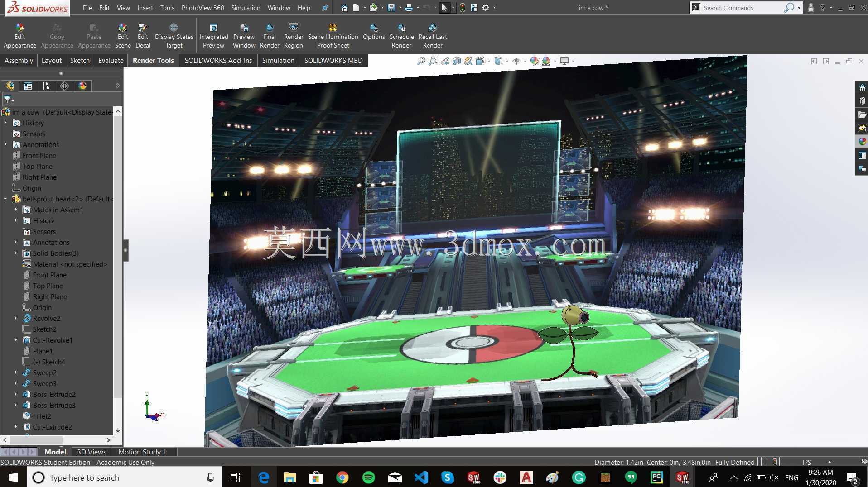This screenshot has width=868, height=487.
Task: Select the Cut-Revolve1 feature
Action: tap(53, 340)
